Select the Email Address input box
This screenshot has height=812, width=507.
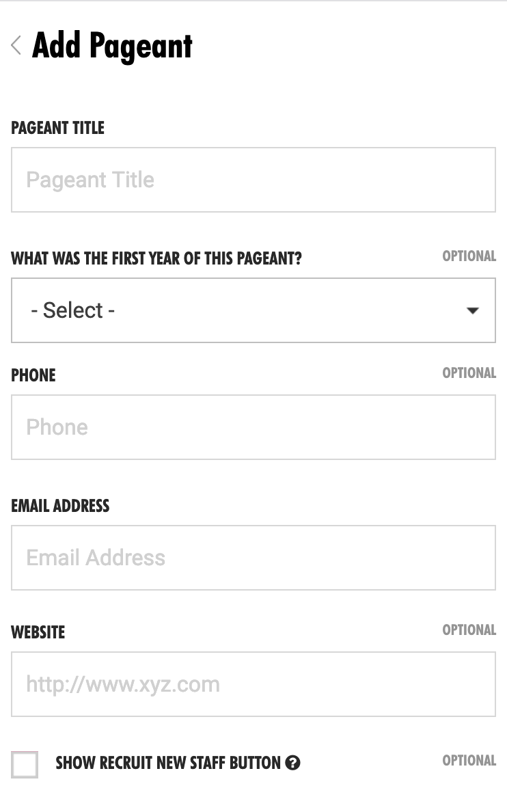tap(253, 558)
